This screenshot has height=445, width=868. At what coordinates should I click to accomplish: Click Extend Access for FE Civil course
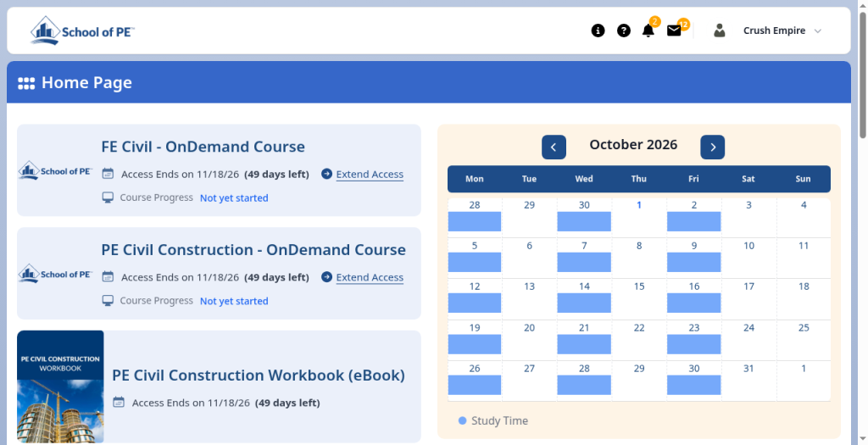tap(370, 175)
